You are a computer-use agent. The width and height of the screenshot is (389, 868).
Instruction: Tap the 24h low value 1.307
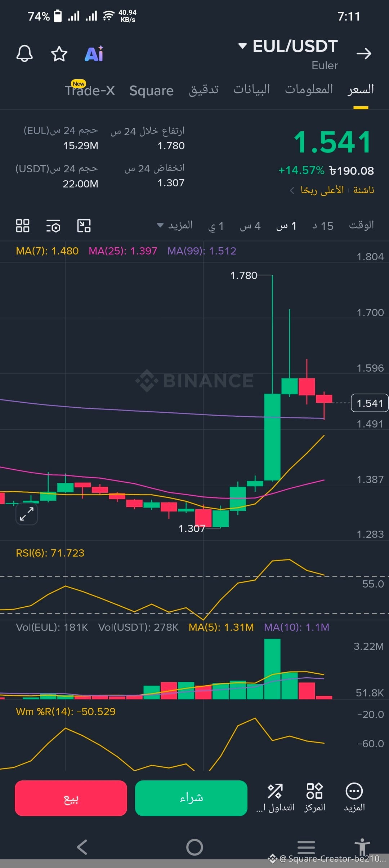pos(171,183)
